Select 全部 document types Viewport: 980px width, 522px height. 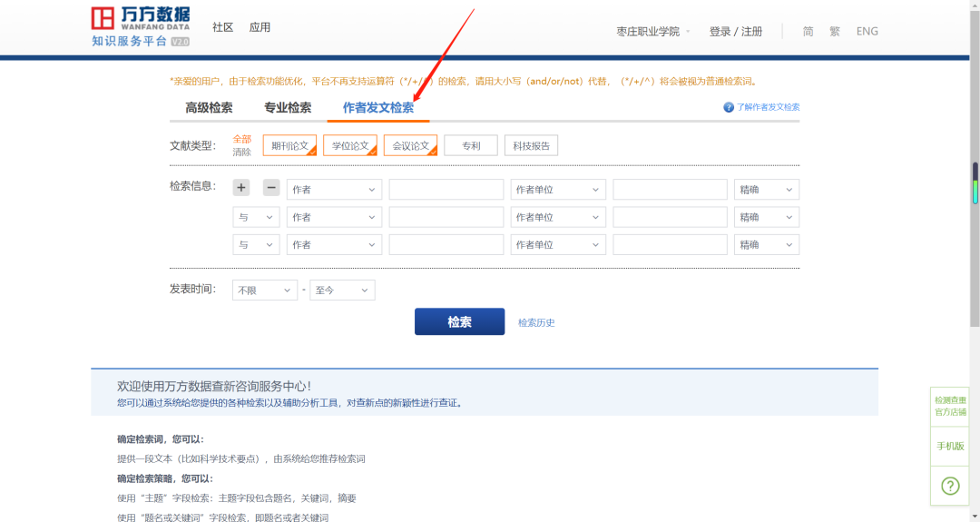pyautogui.click(x=242, y=139)
